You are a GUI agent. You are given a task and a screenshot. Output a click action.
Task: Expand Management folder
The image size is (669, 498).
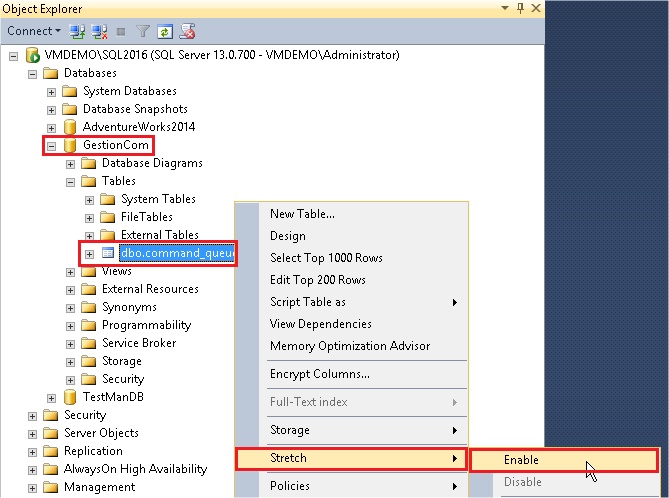(32, 488)
